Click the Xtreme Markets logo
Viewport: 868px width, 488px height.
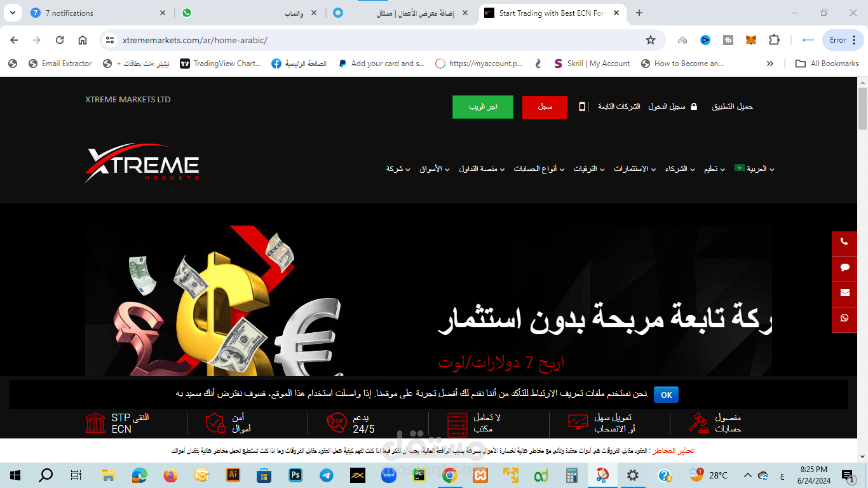pyautogui.click(x=142, y=165)
